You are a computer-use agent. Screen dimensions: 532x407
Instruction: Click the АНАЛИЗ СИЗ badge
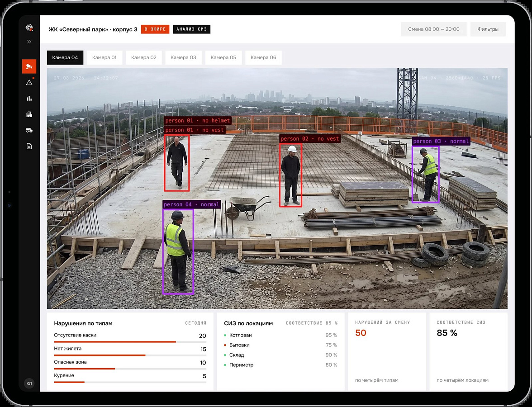click(x=192, y=29)
